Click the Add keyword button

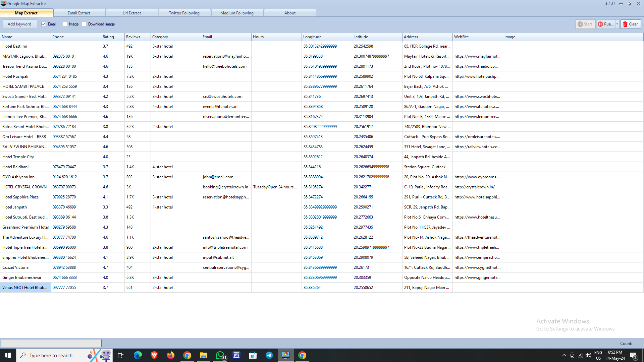(x=20, y=24)
